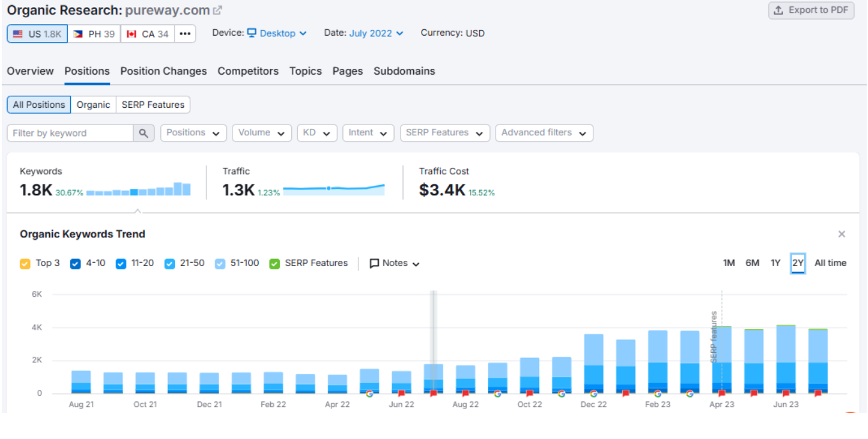This screenshot has height=439, width=868.
Task: Select the PH 39 database flag
Action: [94, 34]
